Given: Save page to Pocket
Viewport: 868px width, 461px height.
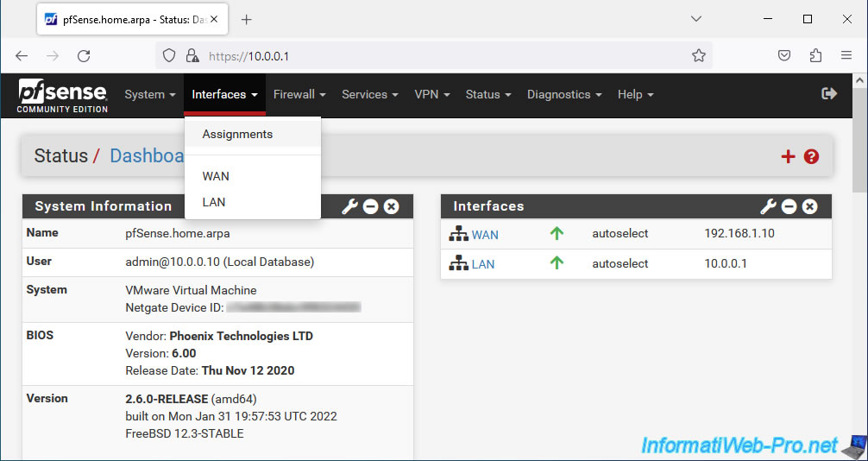Looking at the screenshot, I should pyautogui.click(x=783, y=55).
